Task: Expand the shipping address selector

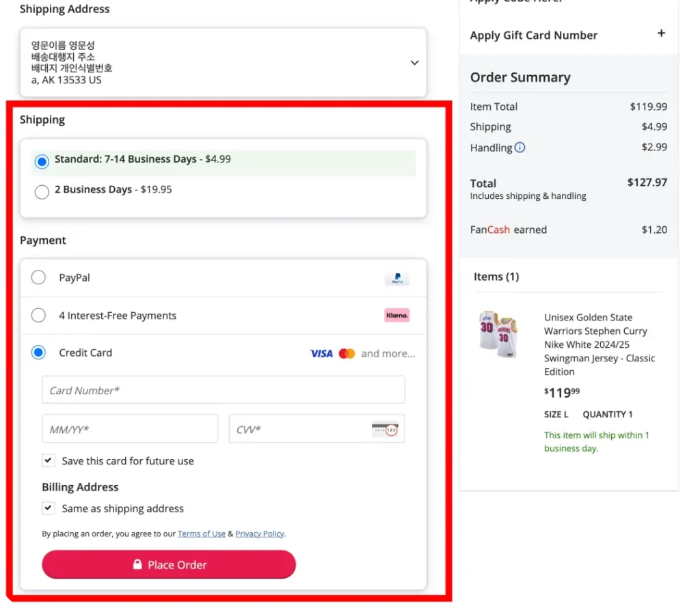Action: coord(414,62)
